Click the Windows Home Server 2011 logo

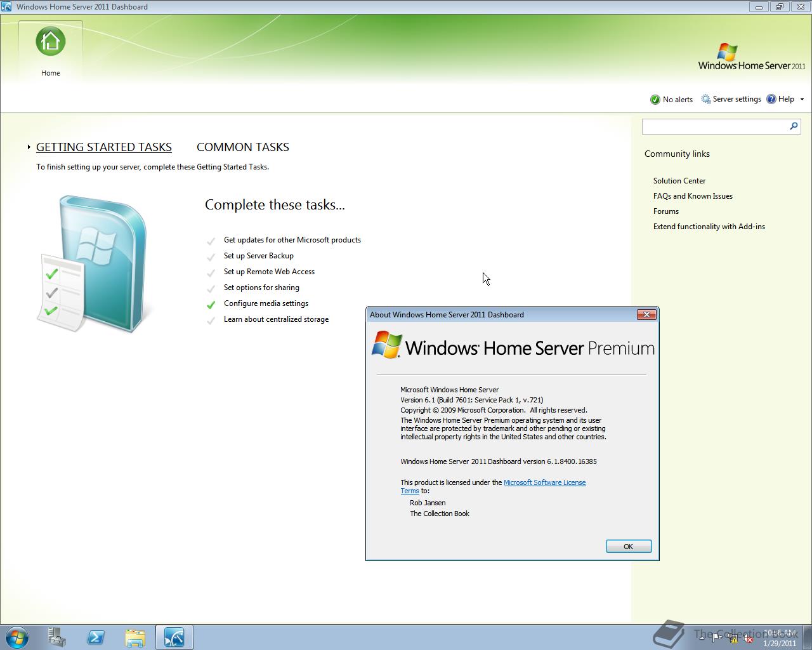[752, 56]
